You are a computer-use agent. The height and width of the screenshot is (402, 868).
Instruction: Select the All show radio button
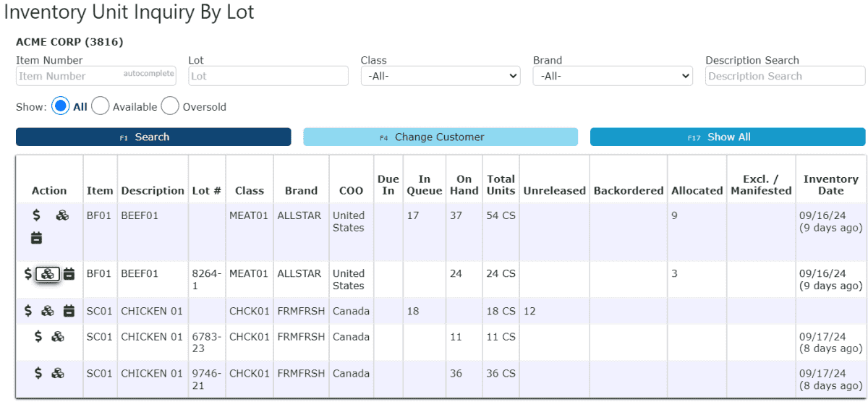(61, 106)
